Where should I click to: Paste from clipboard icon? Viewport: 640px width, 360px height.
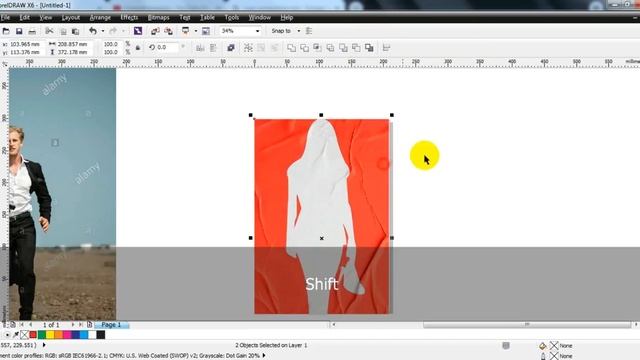click(x=76, y=31)
